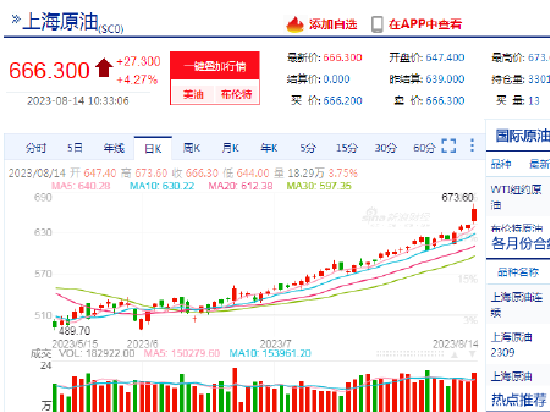Open the fullscreen chart expand icon
Screen dimensions: 550x412
click(449, 146)
